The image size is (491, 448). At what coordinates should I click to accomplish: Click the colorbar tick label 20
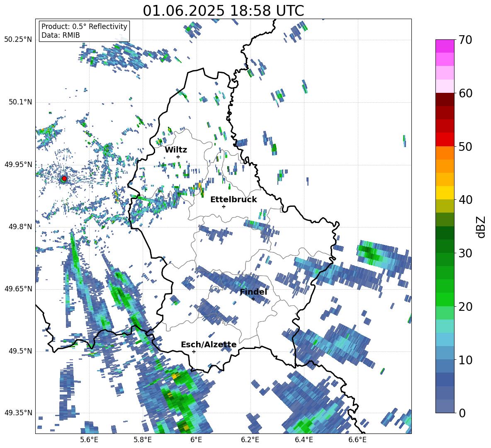click(465, 307)
